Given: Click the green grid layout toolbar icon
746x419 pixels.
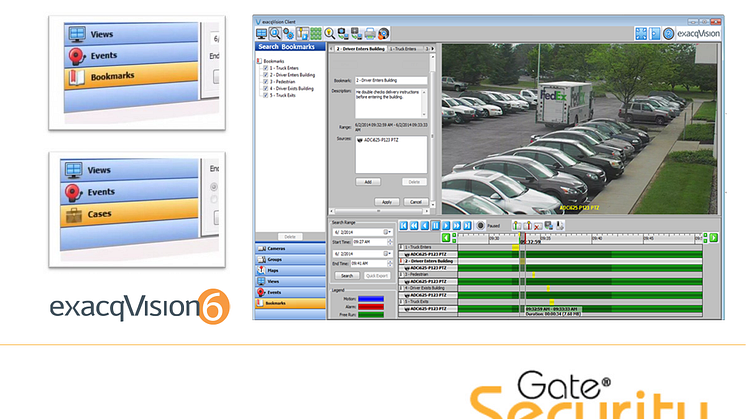Looking at the screenshot, I should (x=316, y=33).
